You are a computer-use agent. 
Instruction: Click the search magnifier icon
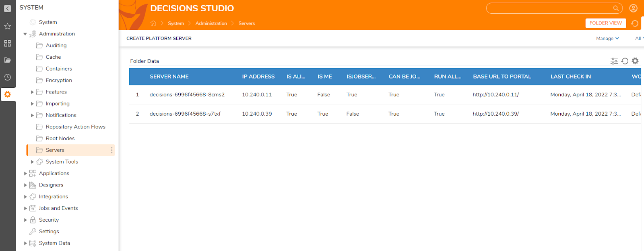[x=616, y=8]
